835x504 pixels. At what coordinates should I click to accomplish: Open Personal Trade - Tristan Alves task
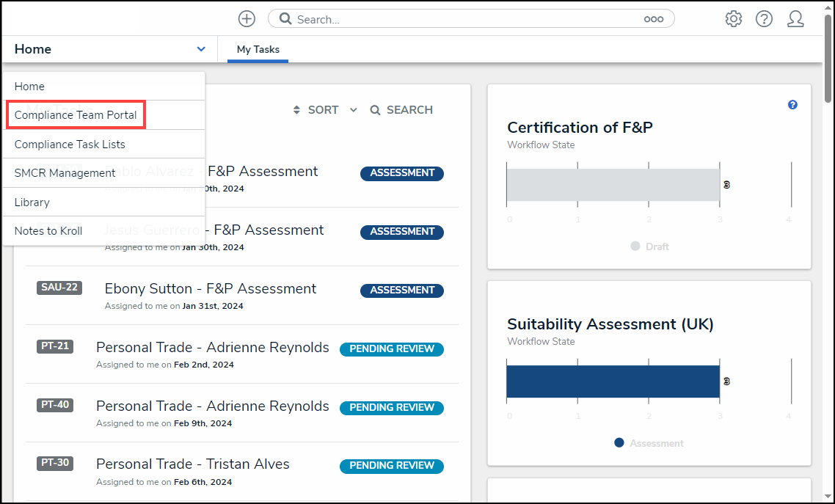[193, 464]
